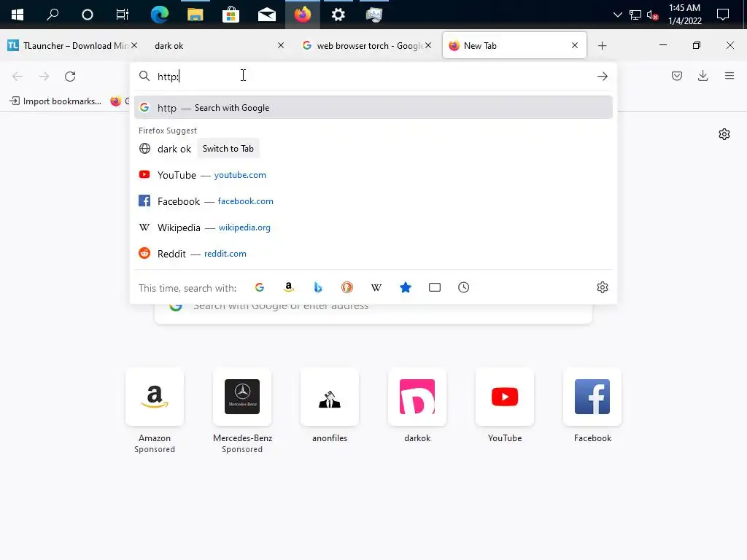Open Mail app from taskbar
Viewport: 747px width, 560px height.
(267, 15)
